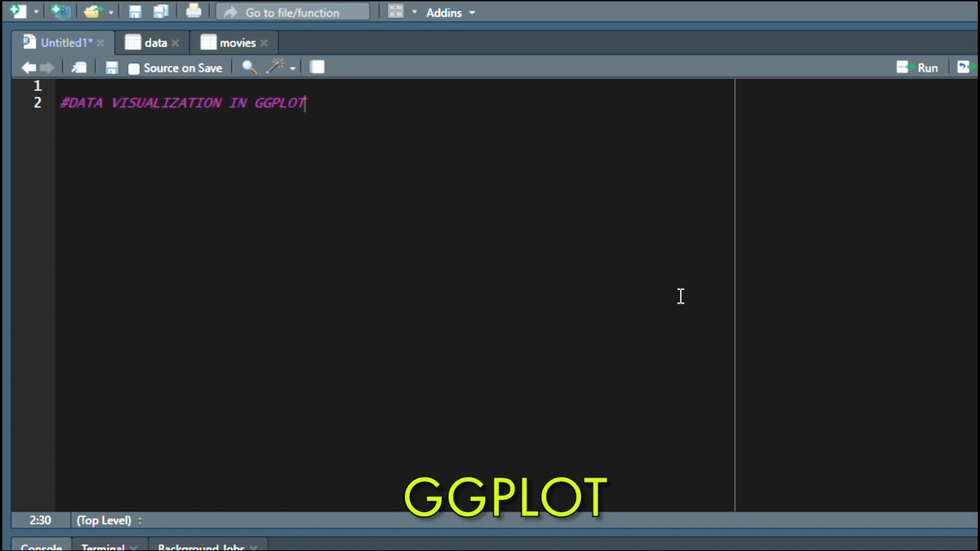980x551 pixels.
Task: Show the document in a new window
Action: pyautogui.click(x=79, y=67)
